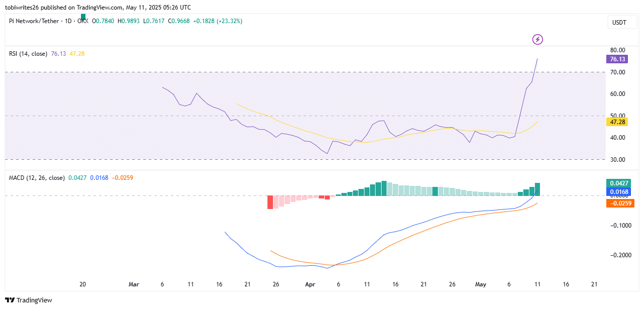Select the RSI (14, close) indicator label
Viewport: 644px width, 309px height.
click(x=28, y=53)
